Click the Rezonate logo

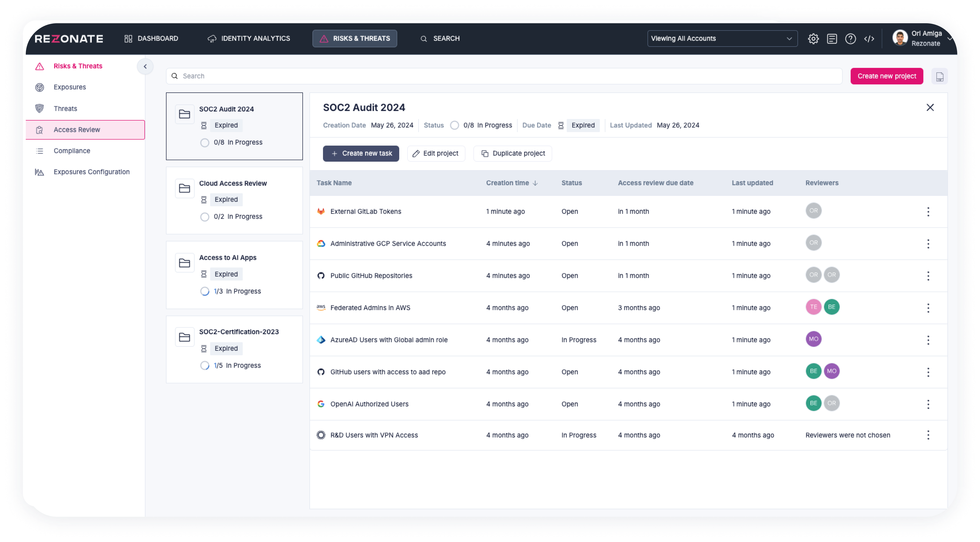click(69, 38)
